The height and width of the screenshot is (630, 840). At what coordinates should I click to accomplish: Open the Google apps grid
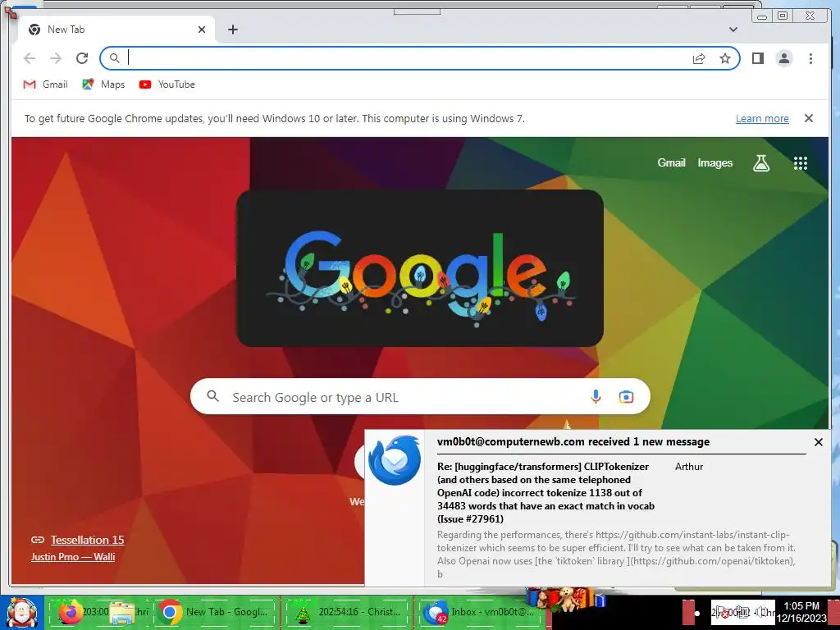[801, 163]
